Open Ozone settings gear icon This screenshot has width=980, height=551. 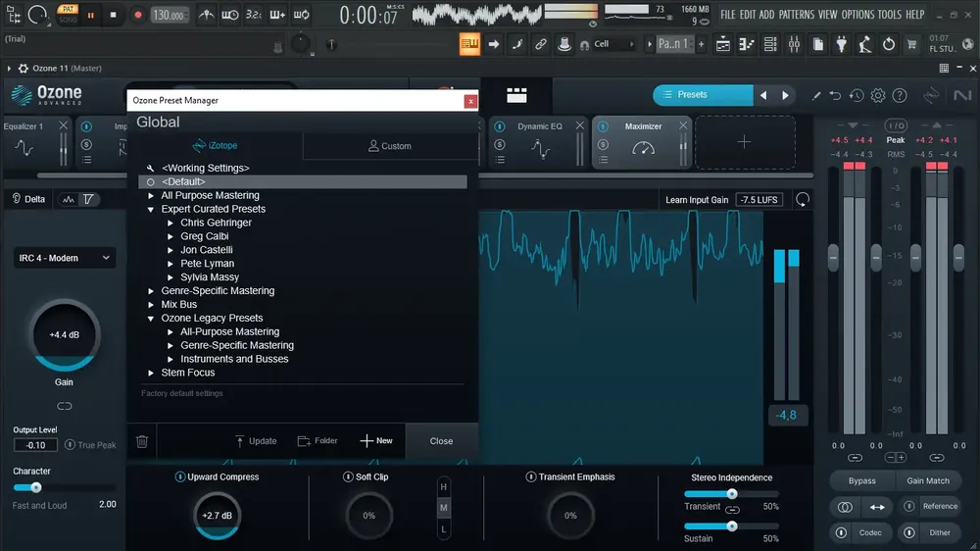(x=878, y=95)
